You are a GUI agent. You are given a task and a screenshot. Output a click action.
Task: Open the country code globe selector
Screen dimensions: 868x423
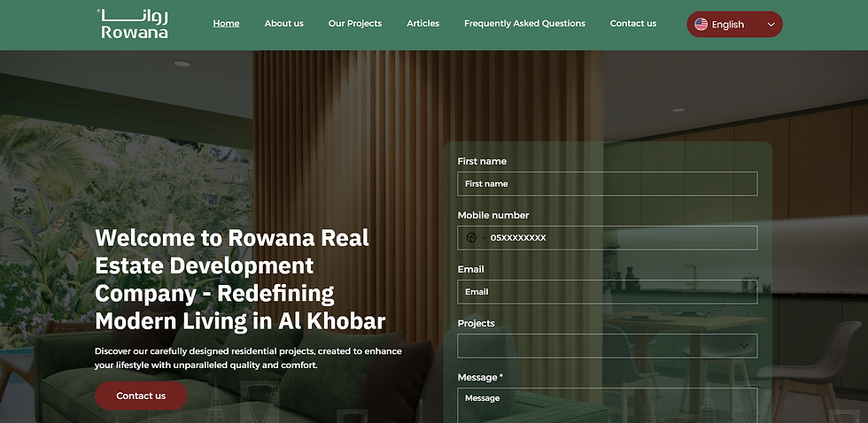click(475, 238)
